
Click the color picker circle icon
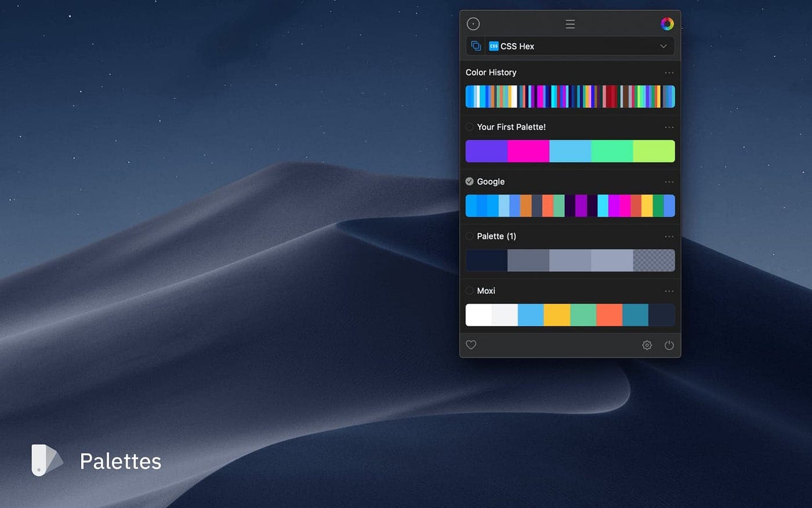click(x=473, y=24)
